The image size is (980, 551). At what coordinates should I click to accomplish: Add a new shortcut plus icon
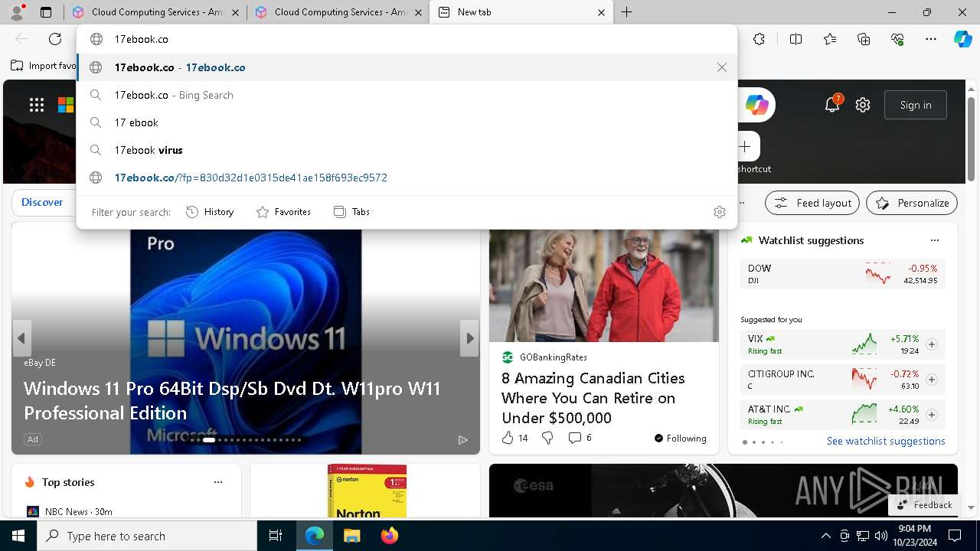(745, 146)
